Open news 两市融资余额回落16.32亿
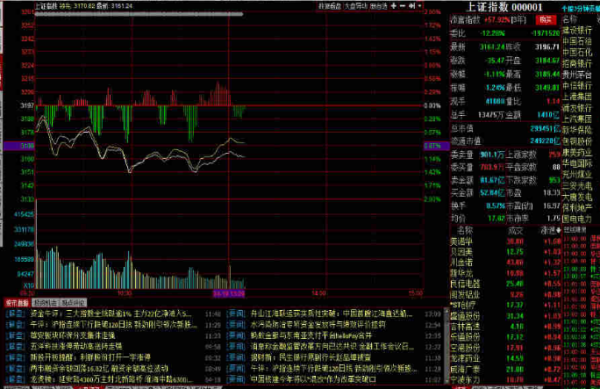Image resolution: width=600 pixels, height=389 pixels. tap(99, 368)
